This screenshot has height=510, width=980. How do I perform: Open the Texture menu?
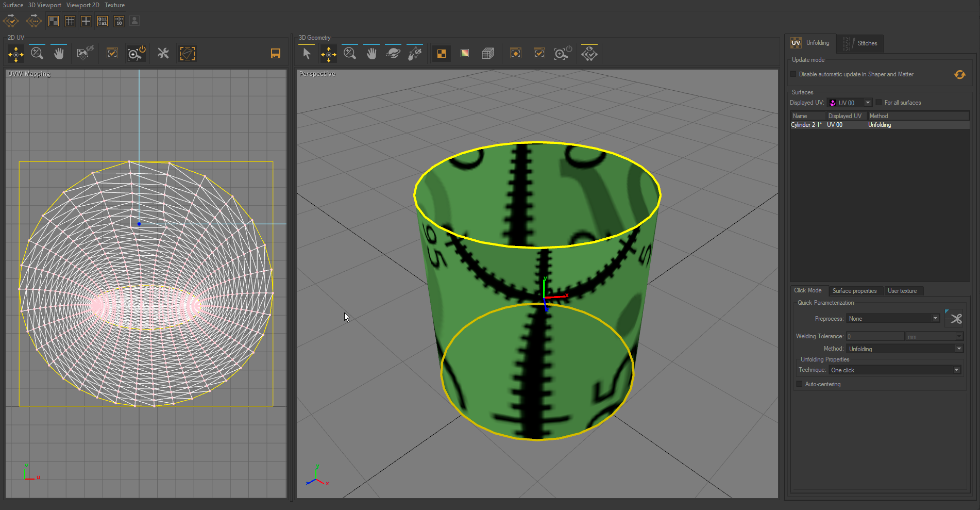(x=114, y=5)
